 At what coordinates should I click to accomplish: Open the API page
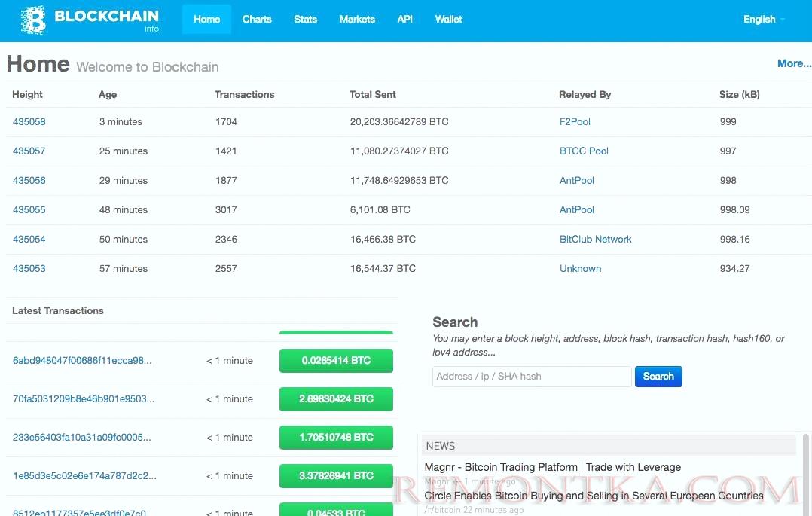point(405,19)
